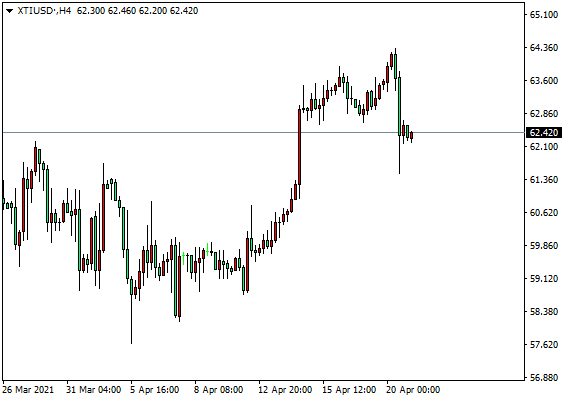The height and width of the screenshot is (401, 565).
Task: Select the 60.620 price axis label
Action: coord(544,213)
